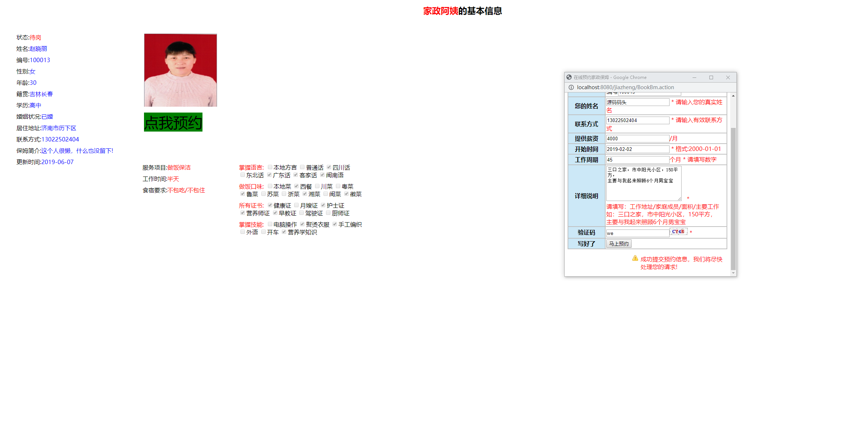
Task: Uncheck the 鲁菜 cuisine checkbox
Action: pos(243,194)
